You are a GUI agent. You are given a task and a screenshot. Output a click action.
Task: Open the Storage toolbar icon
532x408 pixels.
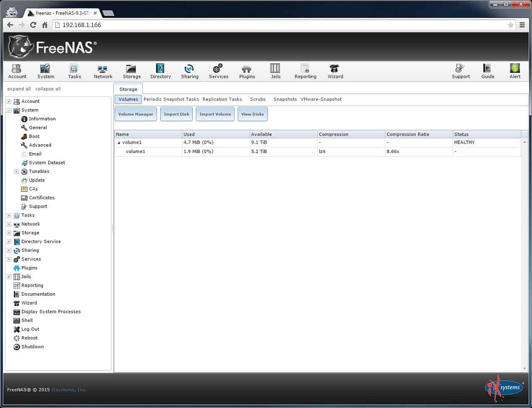131,71
